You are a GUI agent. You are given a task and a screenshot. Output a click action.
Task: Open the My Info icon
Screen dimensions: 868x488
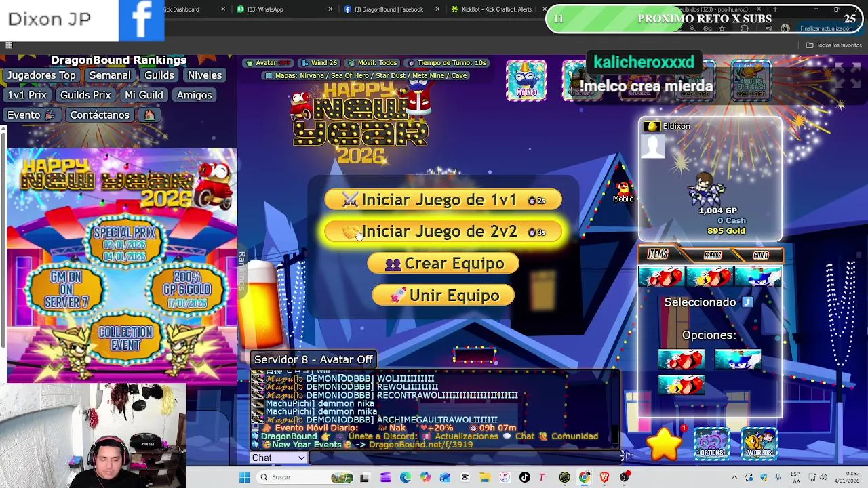click(526, 81)
